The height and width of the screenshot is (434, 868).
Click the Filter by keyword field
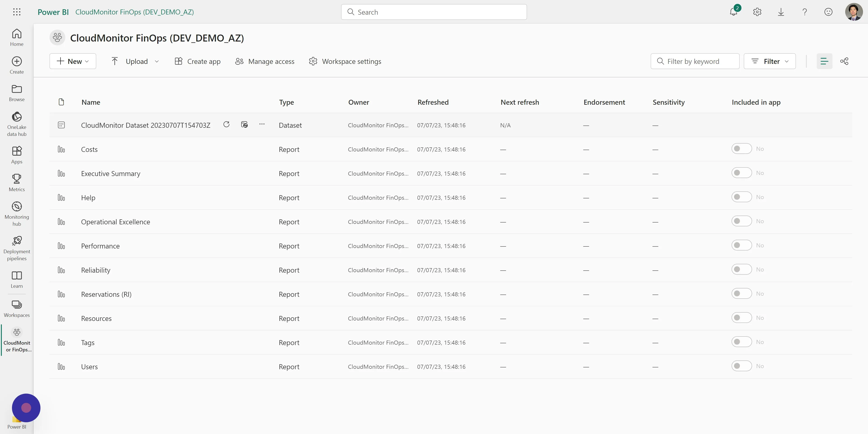695,61
